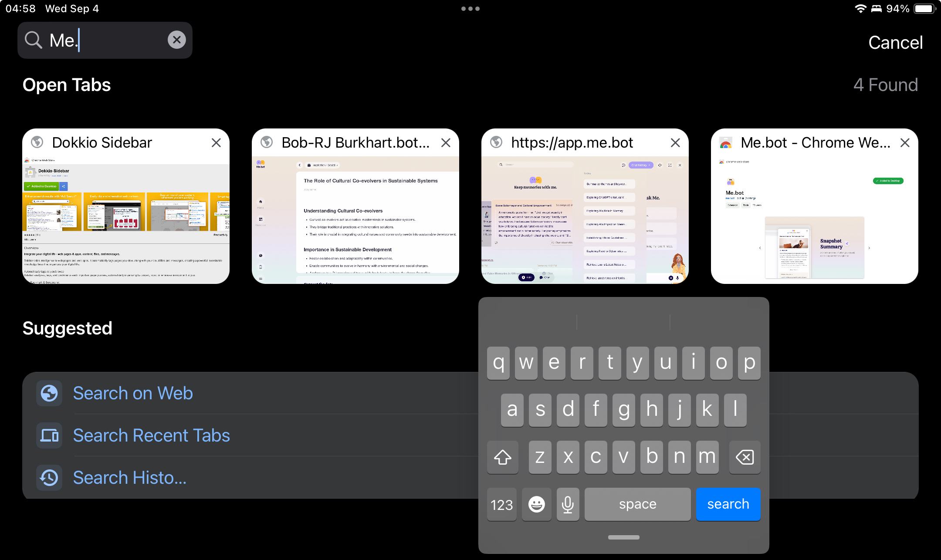The width and height of the screenshot is (941, 560).
Task: Close the https://app.me.bot tab
Action: 675,143
